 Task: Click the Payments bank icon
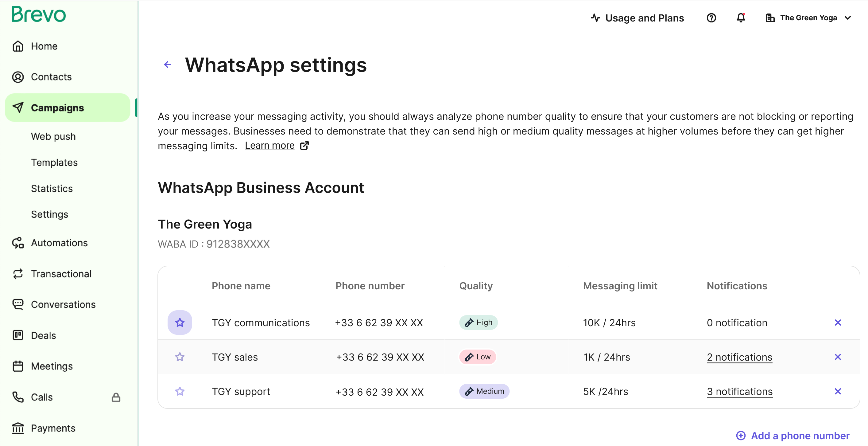pos(18,428)
